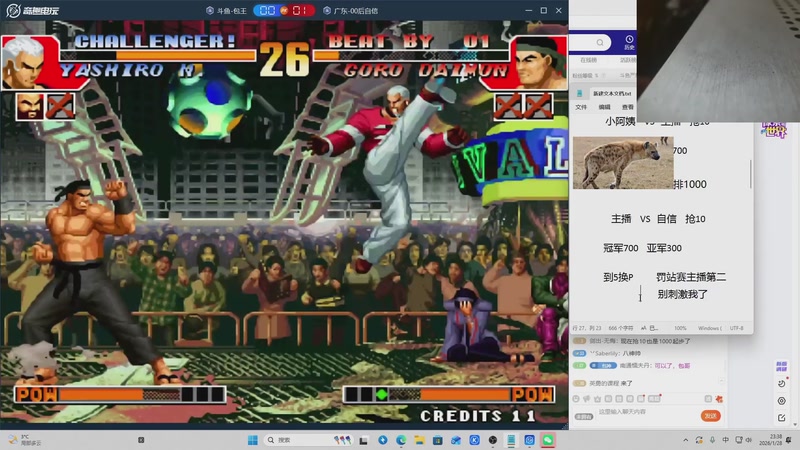Click the UTF-8 encoding in Notepad status bar
Viewport: 800px width, 450px height.
(x=737, y=328)
